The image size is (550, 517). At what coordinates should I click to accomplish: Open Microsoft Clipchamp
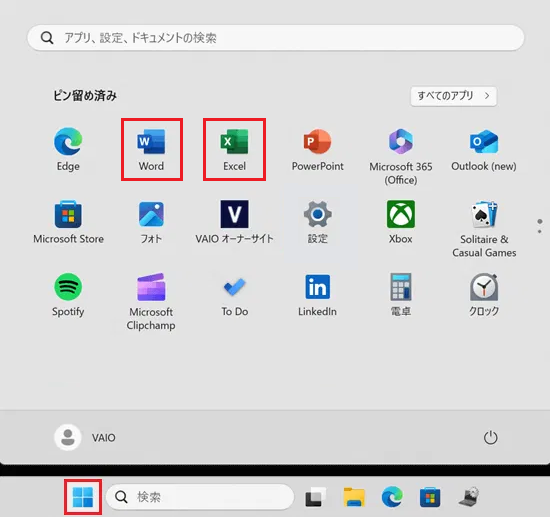pyautogui.click(x=151, y=301)
